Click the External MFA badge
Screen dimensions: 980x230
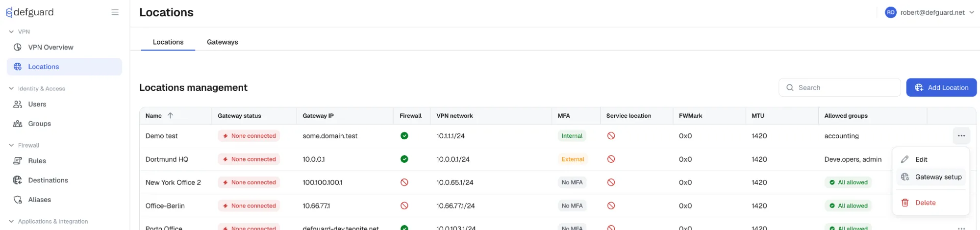573,159
